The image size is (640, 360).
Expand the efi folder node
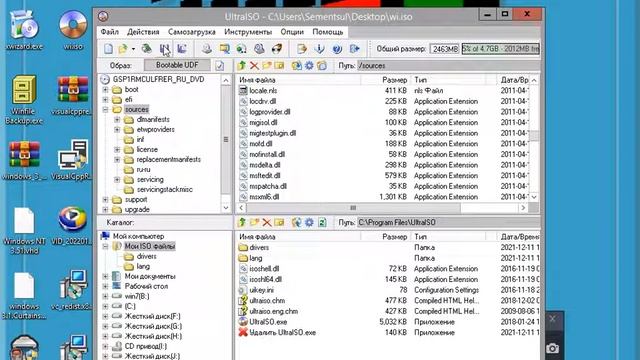click(x=105, y=99)
